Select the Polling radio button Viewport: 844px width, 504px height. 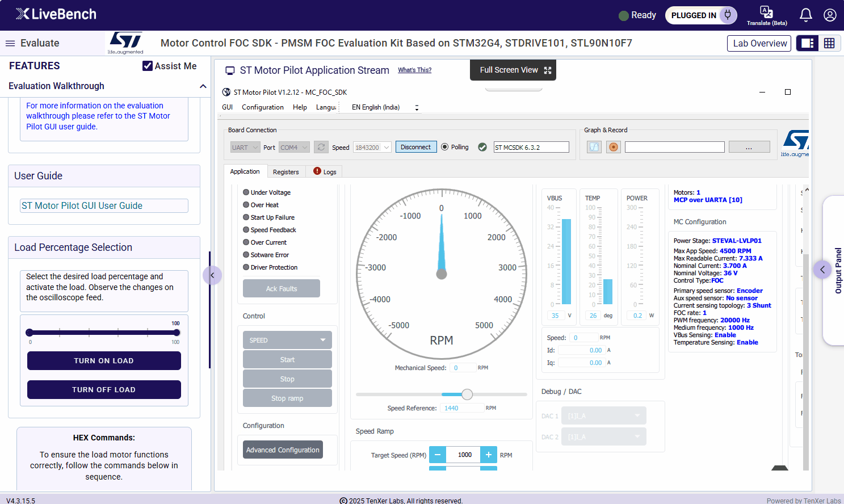click(444, 147)
